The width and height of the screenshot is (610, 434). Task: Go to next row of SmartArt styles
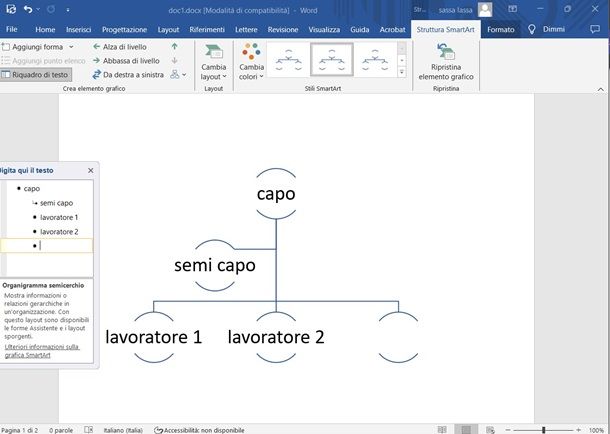click(x=401, y=60)
